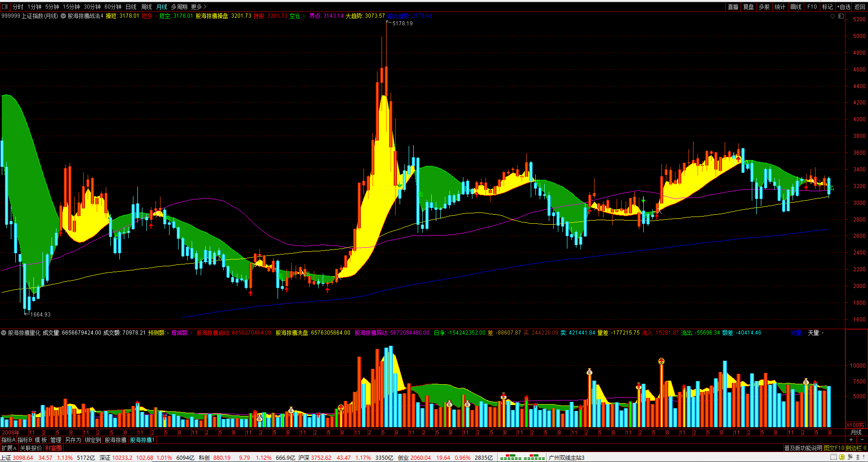
Task: Toggle the left panel icon at top-left
Action: point(5,7)
